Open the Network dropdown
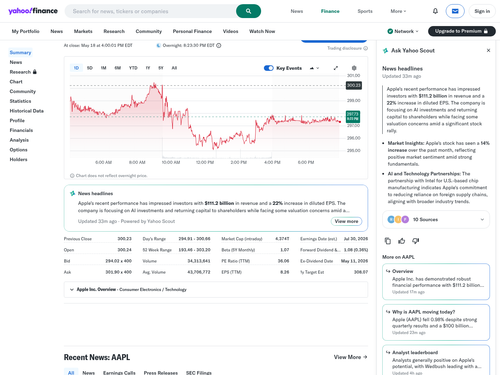 pos(403,31)
